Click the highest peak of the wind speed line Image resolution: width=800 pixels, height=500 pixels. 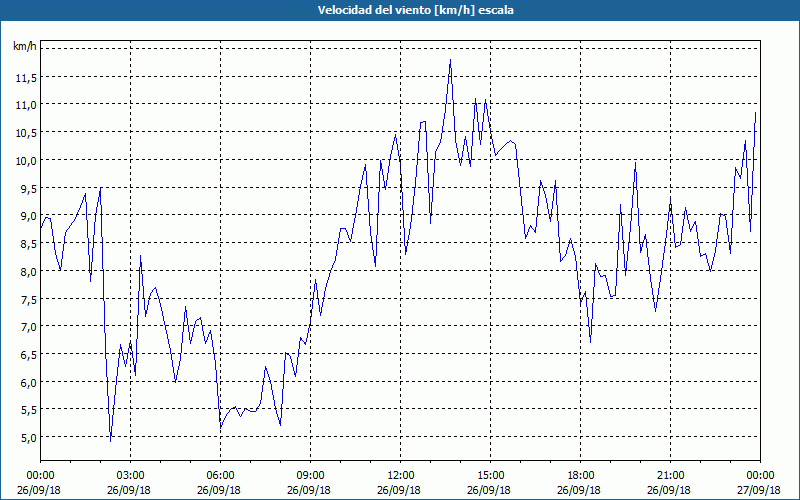(450, 60)
